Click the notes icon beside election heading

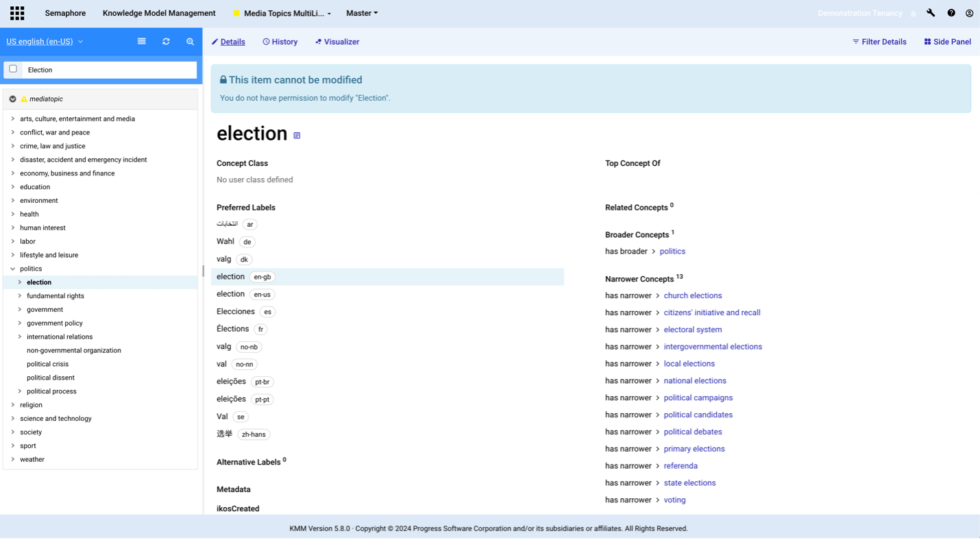pyautogui.click(x=297, y=136)
